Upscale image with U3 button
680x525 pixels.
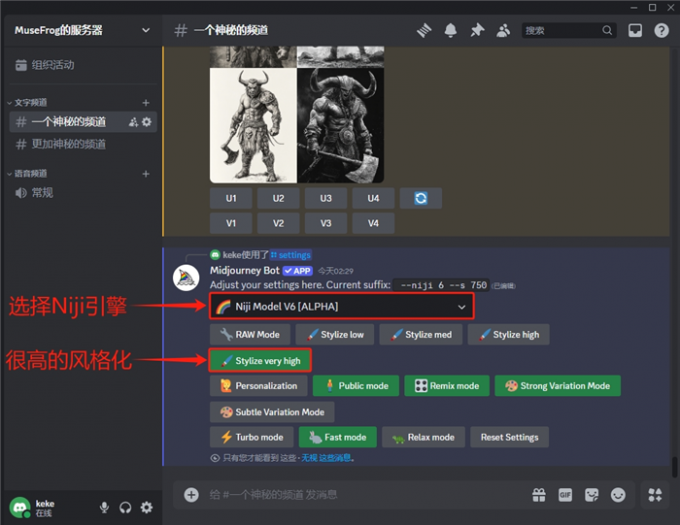point(326,198)
